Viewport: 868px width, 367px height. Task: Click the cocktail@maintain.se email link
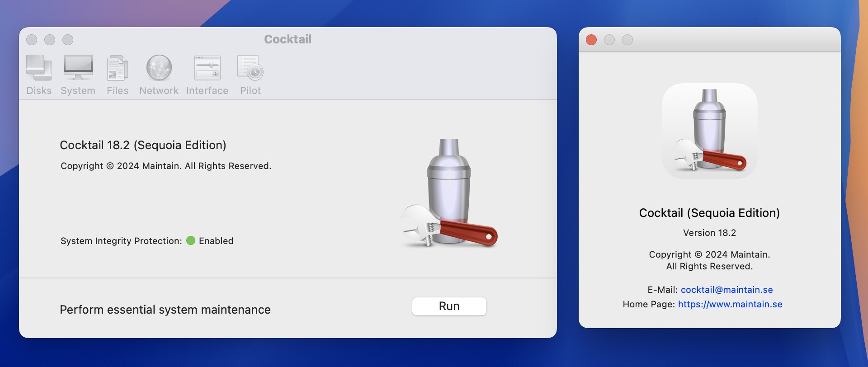(x=726, y=290)
